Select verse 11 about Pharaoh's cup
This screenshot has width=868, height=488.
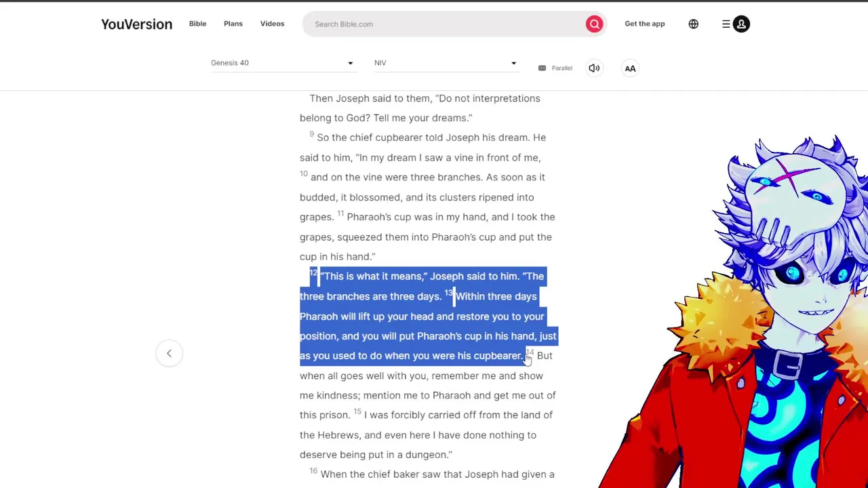(427, 237)
